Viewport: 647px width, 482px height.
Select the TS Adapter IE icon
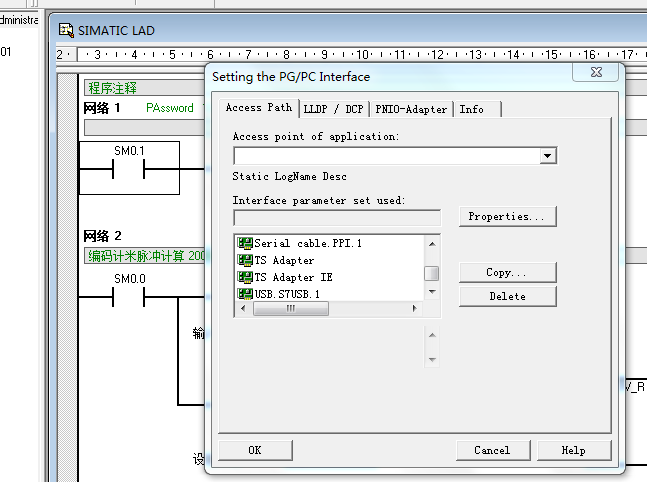(245, 277)
